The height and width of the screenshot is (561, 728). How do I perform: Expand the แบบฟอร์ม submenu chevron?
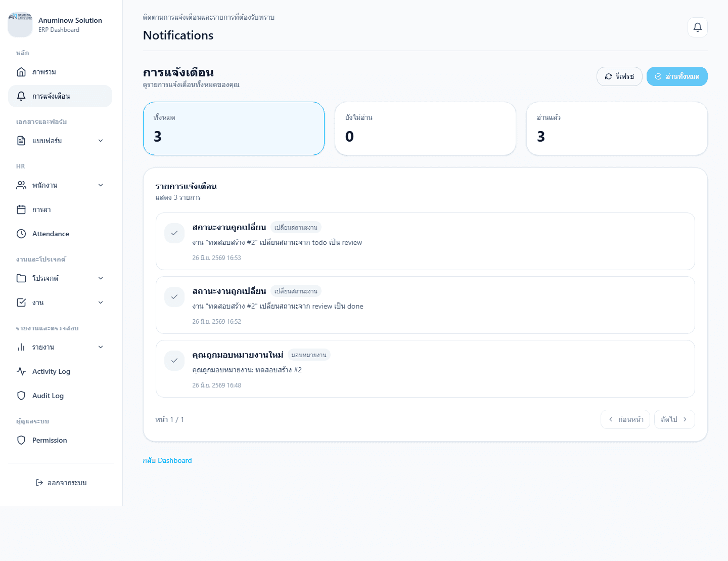pos(101,141)
